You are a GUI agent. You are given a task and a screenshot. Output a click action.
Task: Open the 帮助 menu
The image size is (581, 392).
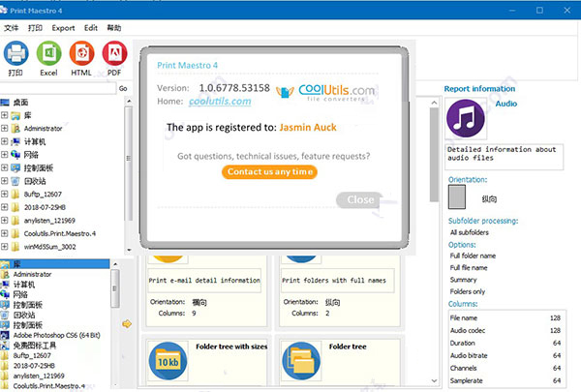click(x=114, y=28)
